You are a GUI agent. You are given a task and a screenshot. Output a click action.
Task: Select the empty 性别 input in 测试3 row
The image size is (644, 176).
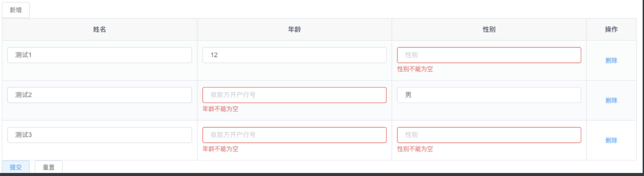(x=489, y=135)
